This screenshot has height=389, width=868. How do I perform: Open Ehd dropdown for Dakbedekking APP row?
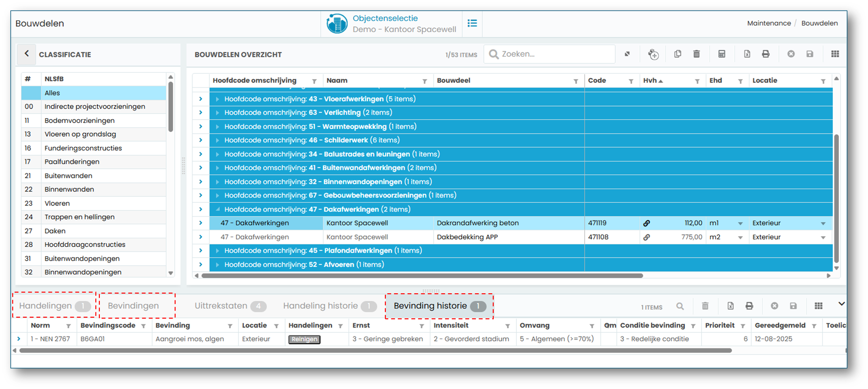point(740,238)
